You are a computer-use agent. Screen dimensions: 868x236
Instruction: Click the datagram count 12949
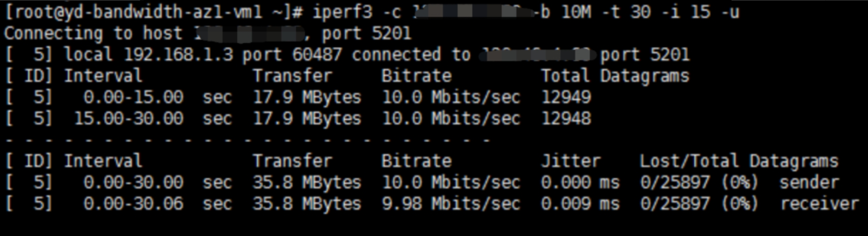tap(566, 97)
